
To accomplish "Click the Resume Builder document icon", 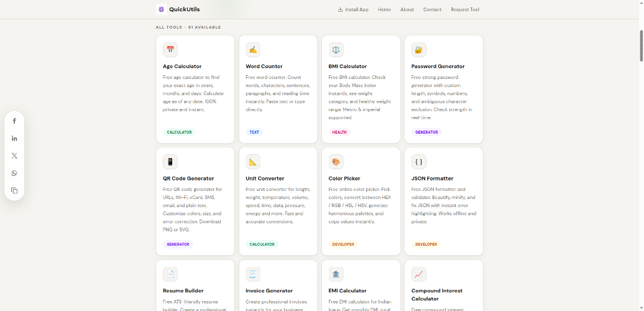I will tap(170, 274).
